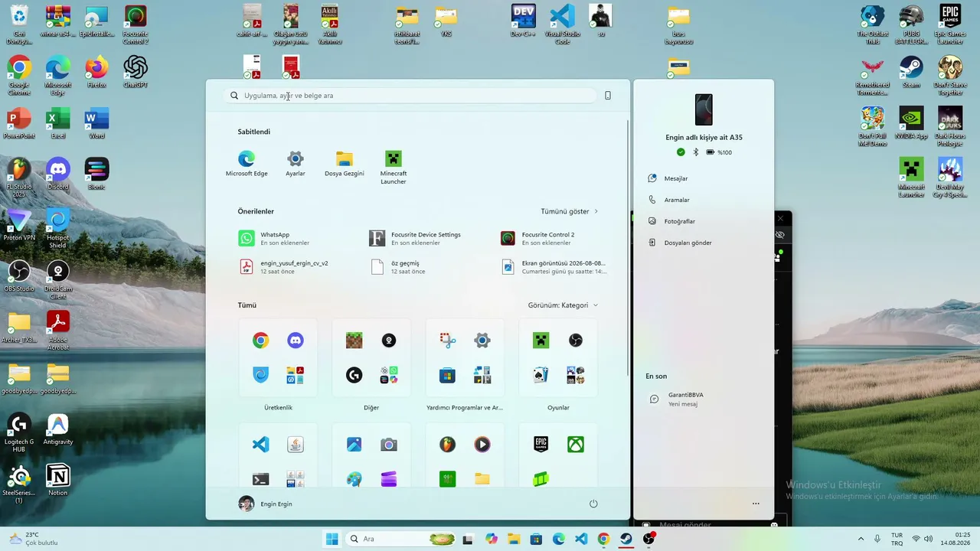Toggle eye-slash icon in the dark window behind
The height and width of the screenshot is (551, 980).
[780, 235]
